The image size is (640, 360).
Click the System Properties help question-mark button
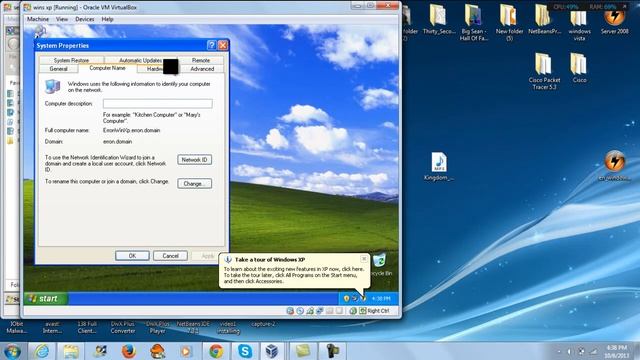coord(211,45)
